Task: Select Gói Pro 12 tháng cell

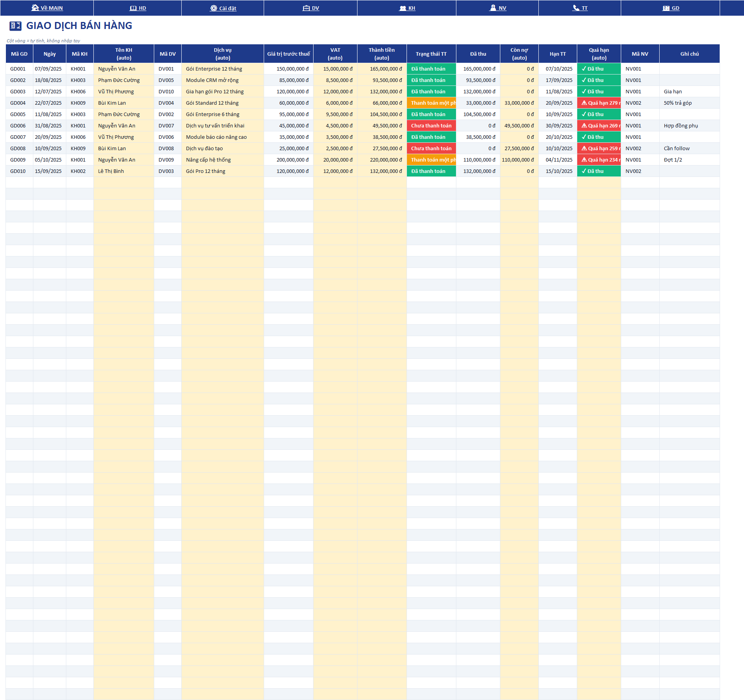Action: pyautogui.click(x=223, y=171)
